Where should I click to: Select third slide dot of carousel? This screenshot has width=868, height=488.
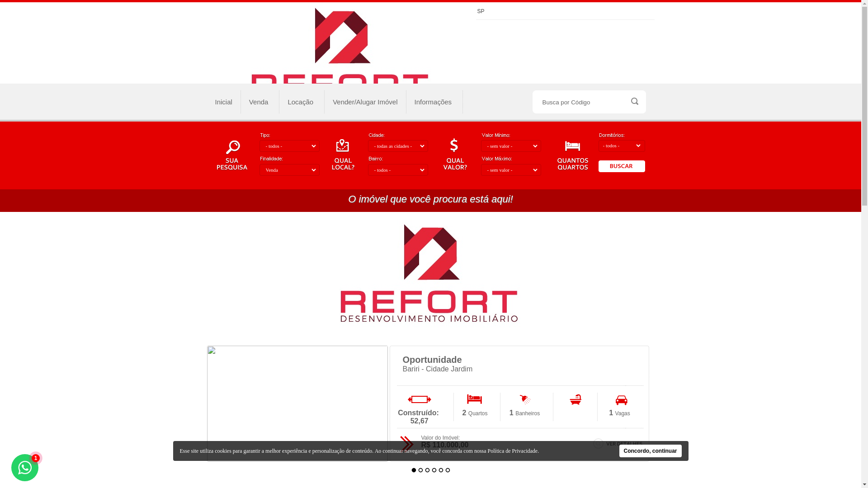coord(427,470)
